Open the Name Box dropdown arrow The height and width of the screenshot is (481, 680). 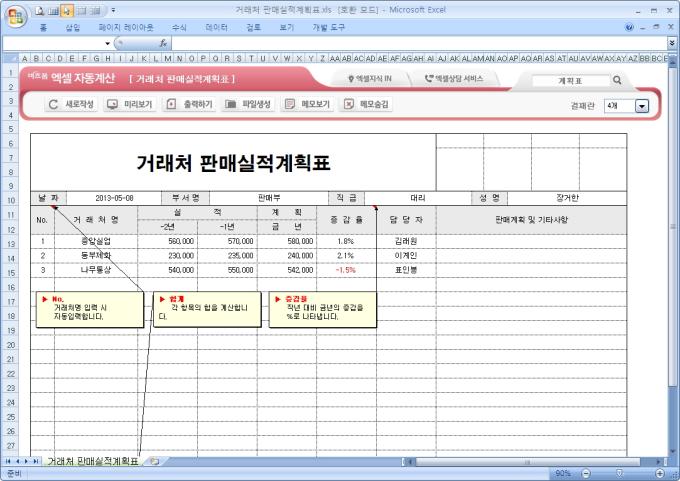[x=108, y=43]
